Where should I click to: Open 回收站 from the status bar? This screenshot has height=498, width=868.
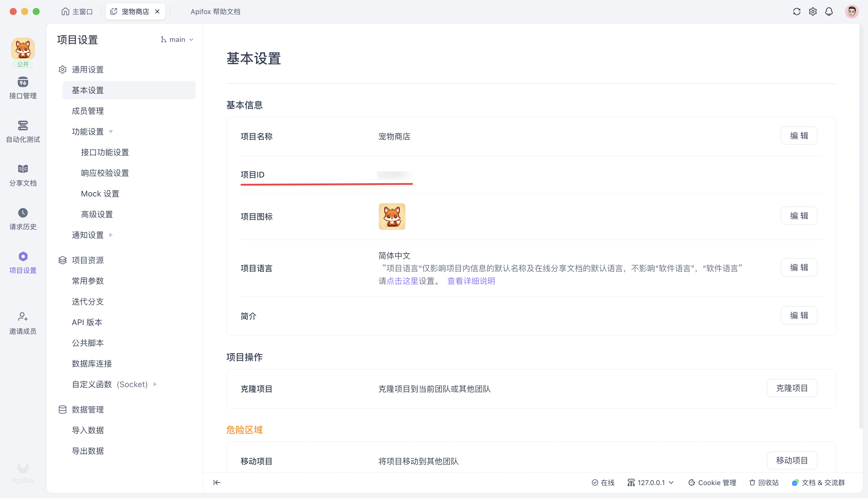pos(764,482)
